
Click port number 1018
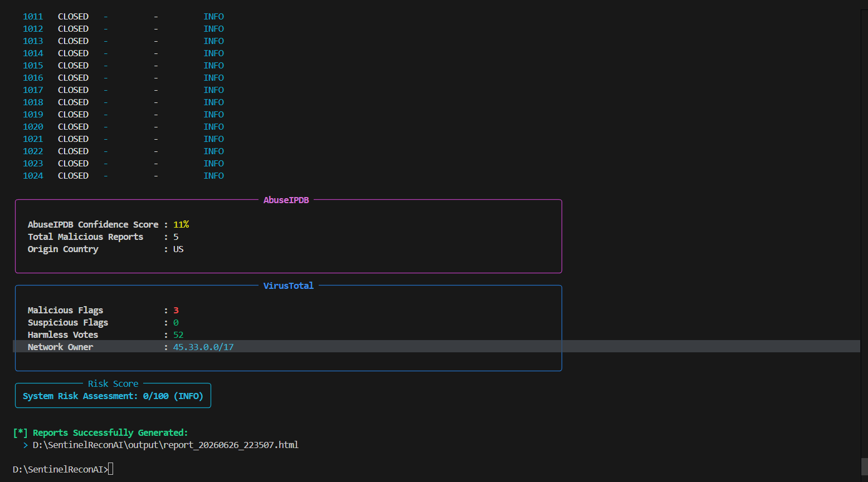33,102
